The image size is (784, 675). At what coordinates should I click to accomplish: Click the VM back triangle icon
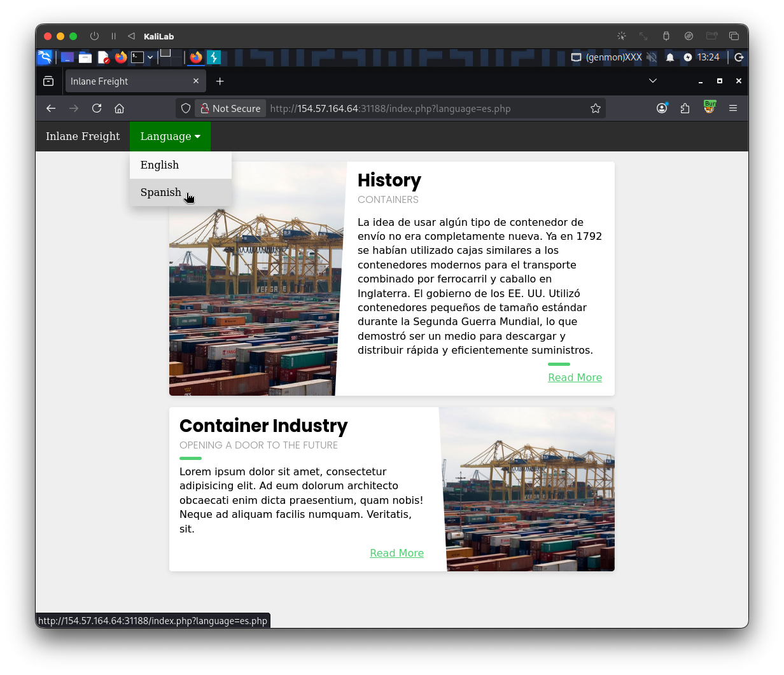pos(131,36)
